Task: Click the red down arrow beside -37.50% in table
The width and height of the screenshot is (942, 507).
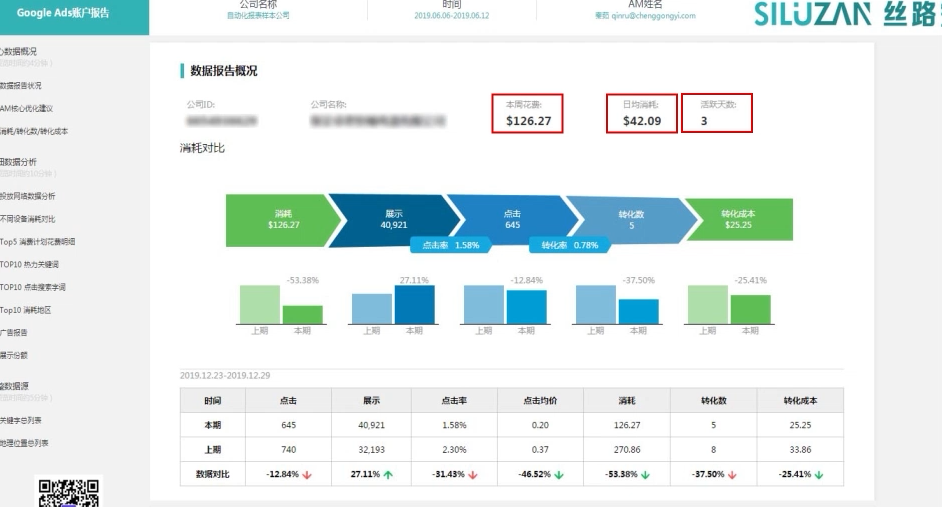Action: [x=732, y=475]
